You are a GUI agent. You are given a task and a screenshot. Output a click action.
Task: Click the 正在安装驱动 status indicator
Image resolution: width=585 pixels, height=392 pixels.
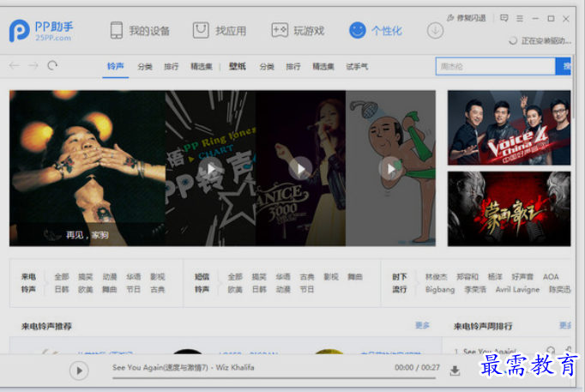(540, 41)
